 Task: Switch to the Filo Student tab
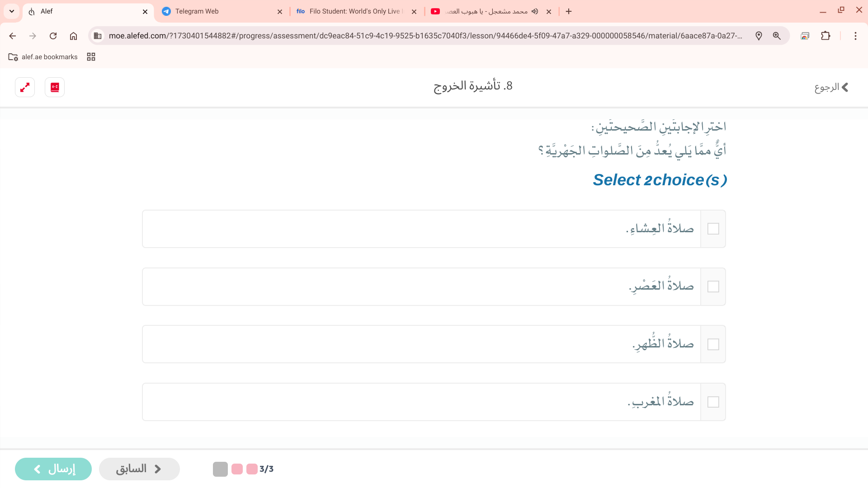353,11
